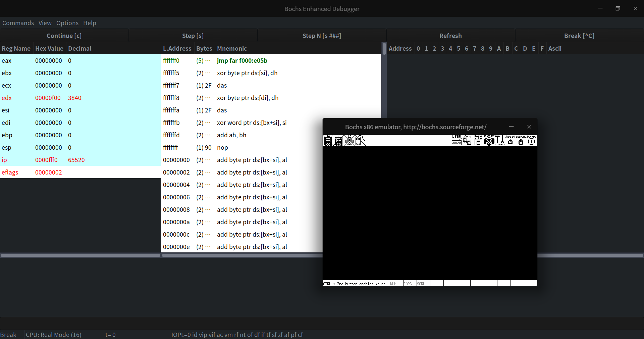This screenshot has height=339, width=644.
Task: Click the NUM indicator in Bochs status bar
Action: coord(396,284)
